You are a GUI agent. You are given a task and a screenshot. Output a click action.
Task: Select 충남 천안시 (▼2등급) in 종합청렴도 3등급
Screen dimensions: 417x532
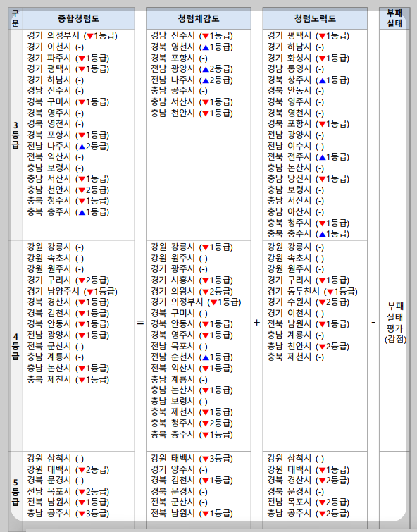[68, 190]
